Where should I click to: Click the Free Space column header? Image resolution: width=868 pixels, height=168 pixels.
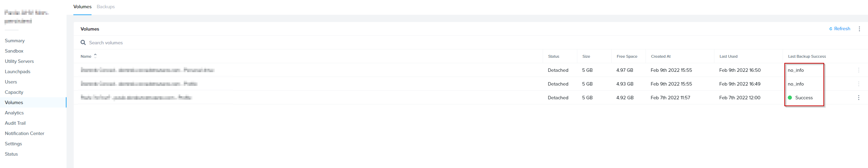[627, 56]
